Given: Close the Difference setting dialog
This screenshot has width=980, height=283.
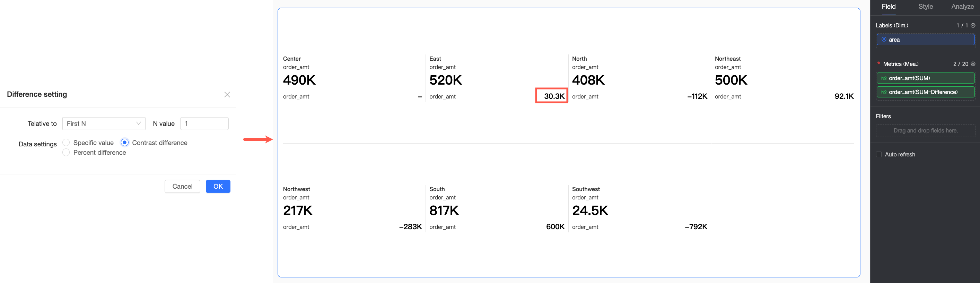Looking at the screenshot, I should point(227,94).
